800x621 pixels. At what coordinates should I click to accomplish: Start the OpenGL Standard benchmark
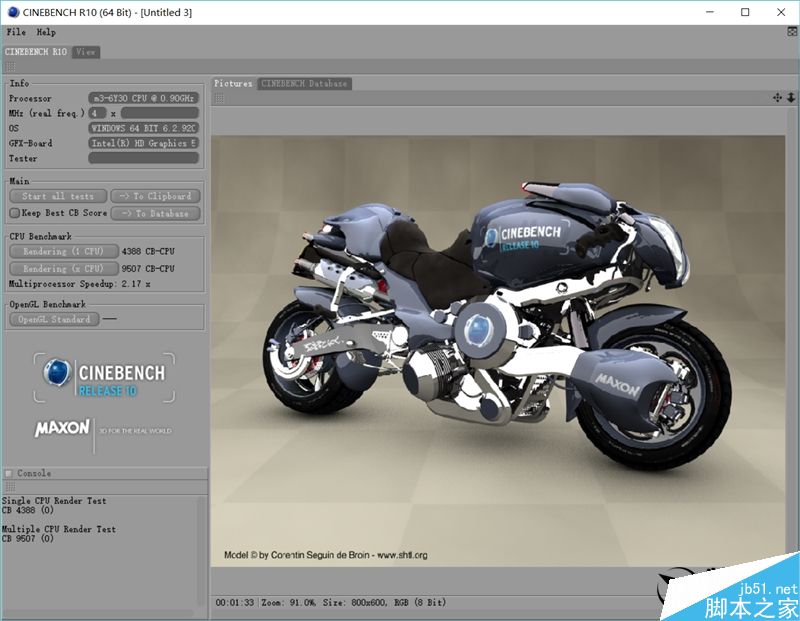[x=54, y=319]
